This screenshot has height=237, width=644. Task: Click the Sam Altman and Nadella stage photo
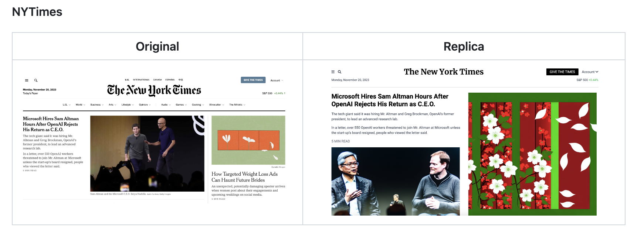[147, 153]
